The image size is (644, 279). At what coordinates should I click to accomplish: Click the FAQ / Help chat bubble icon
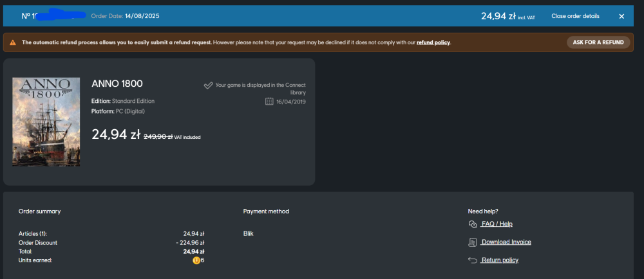[472, 224]
